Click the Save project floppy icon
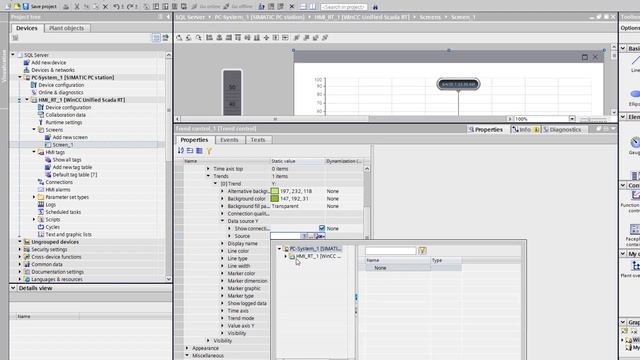This screenshot has height=360, width=640. (x=26, y=7)
